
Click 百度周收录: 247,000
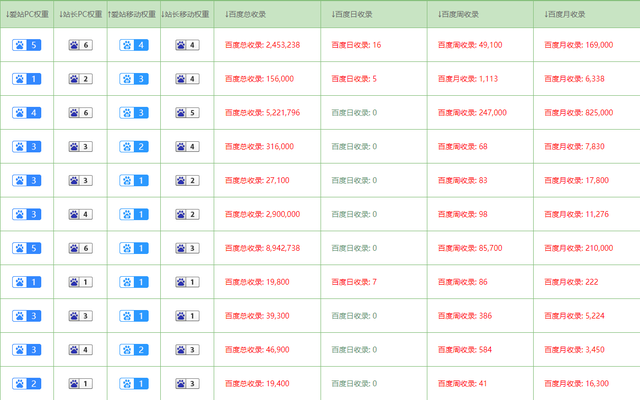point(472,113)
